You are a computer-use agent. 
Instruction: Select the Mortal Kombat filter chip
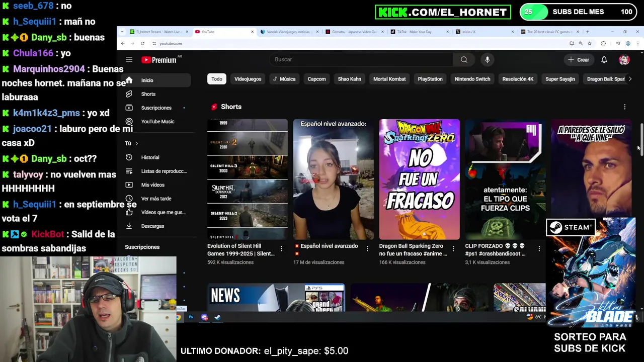point(389,79)
